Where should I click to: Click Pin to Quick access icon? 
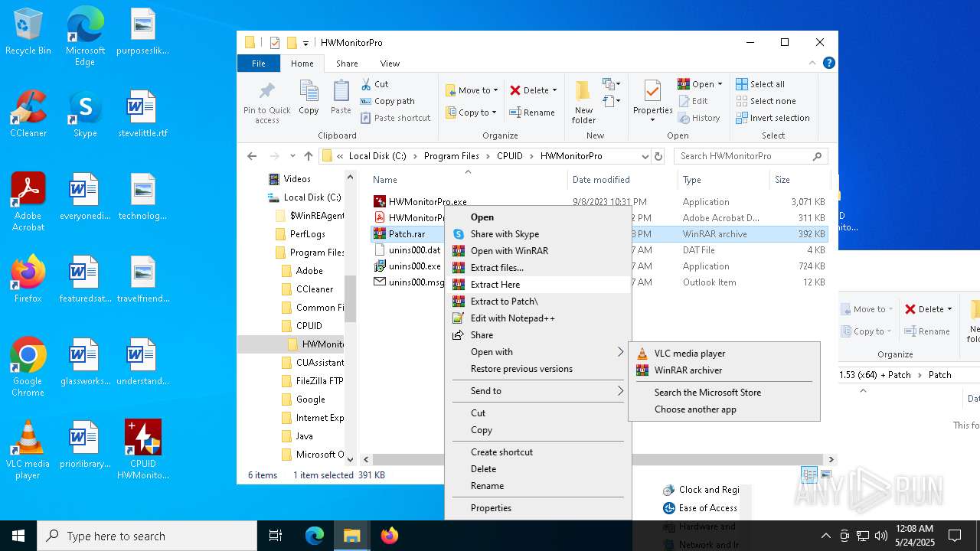266,102
